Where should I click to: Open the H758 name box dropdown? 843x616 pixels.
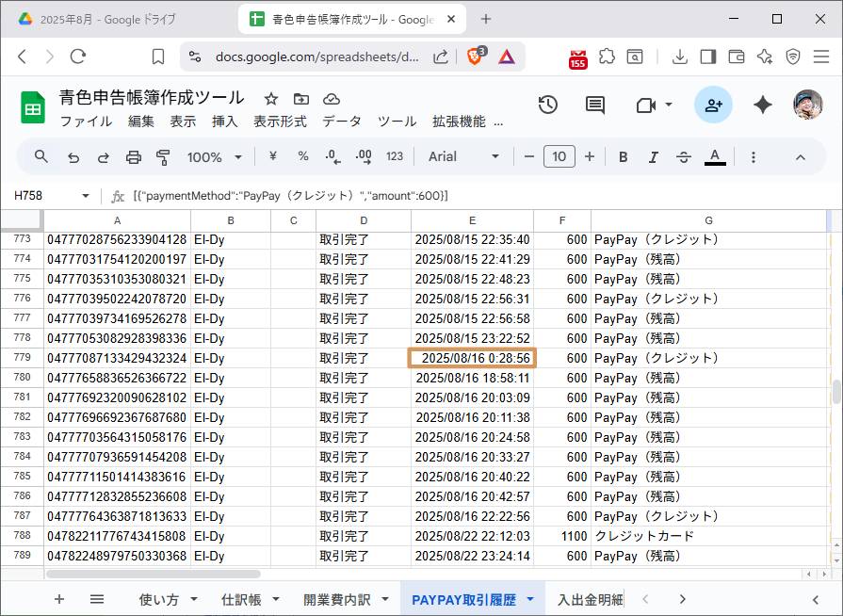tap(86, 196)
